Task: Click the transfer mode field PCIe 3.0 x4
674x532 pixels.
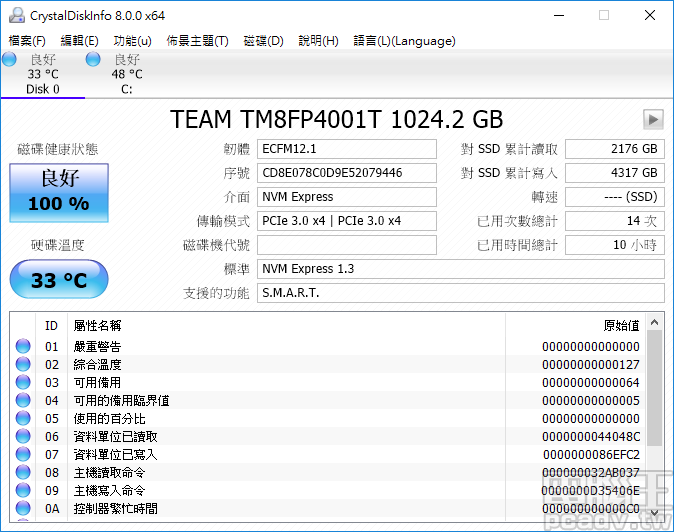Action: point(347,221)
